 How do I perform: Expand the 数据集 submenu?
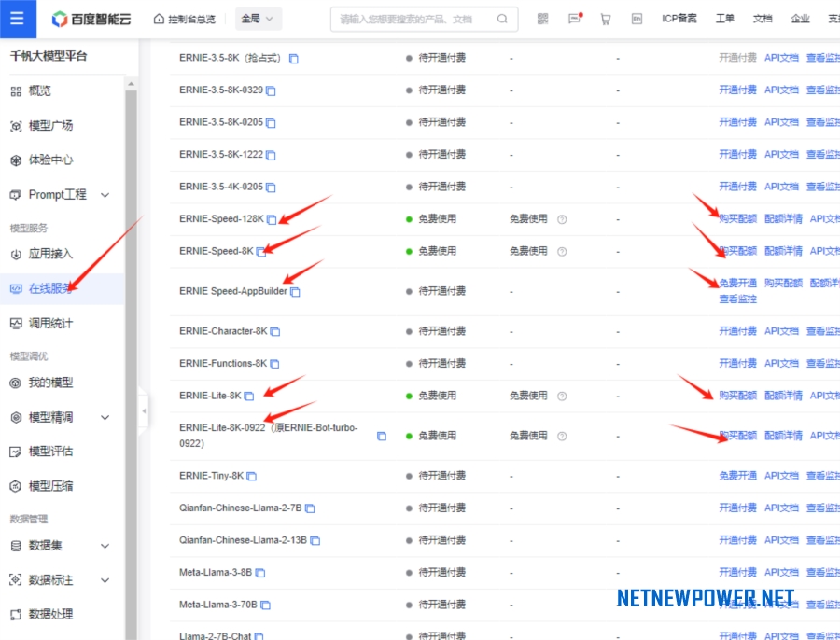105,546
